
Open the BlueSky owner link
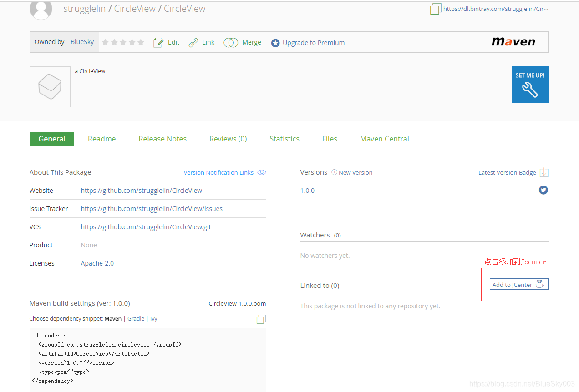tap(82, 42)
